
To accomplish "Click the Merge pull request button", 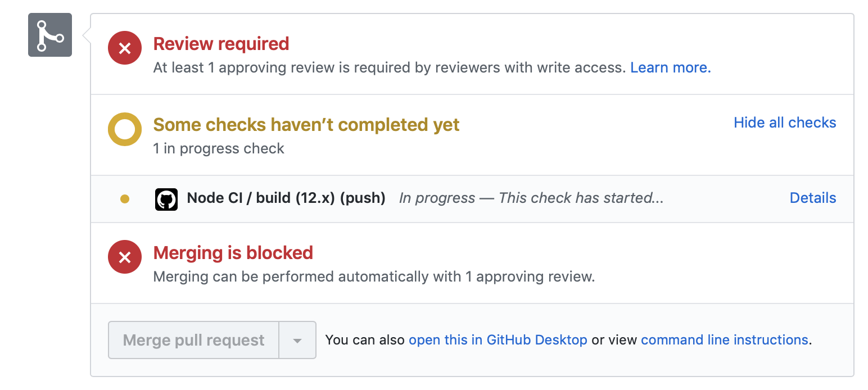I will [x=193, y=339].
